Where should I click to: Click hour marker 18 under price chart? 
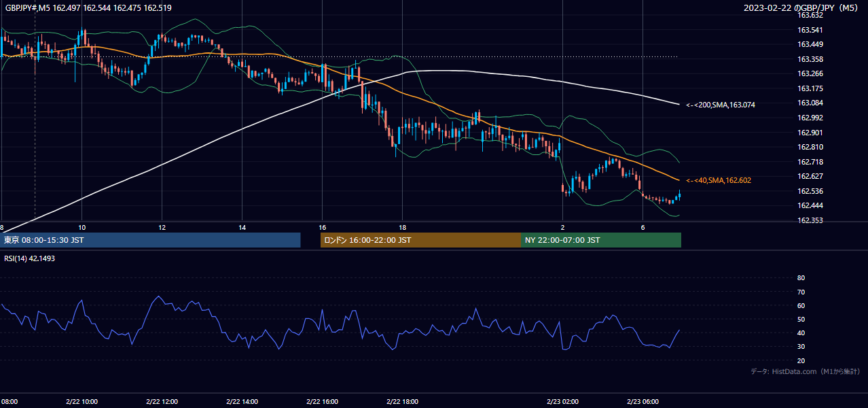pos(402,227)
